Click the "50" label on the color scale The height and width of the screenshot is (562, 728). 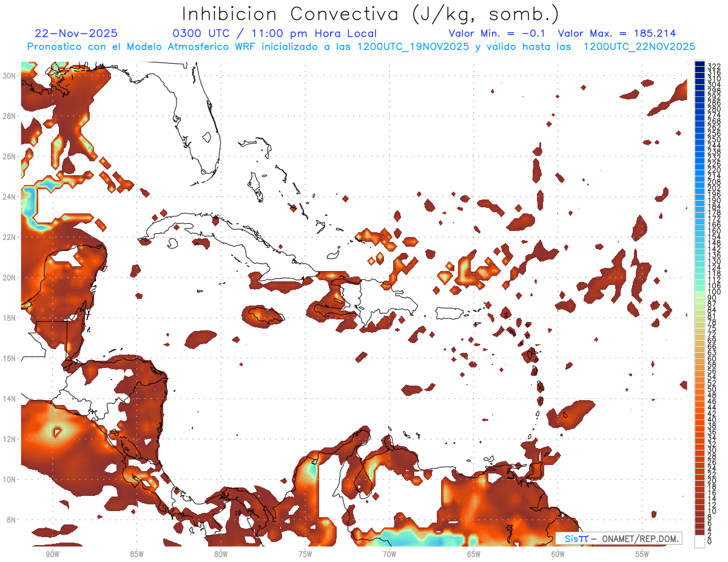click(712, 389)
